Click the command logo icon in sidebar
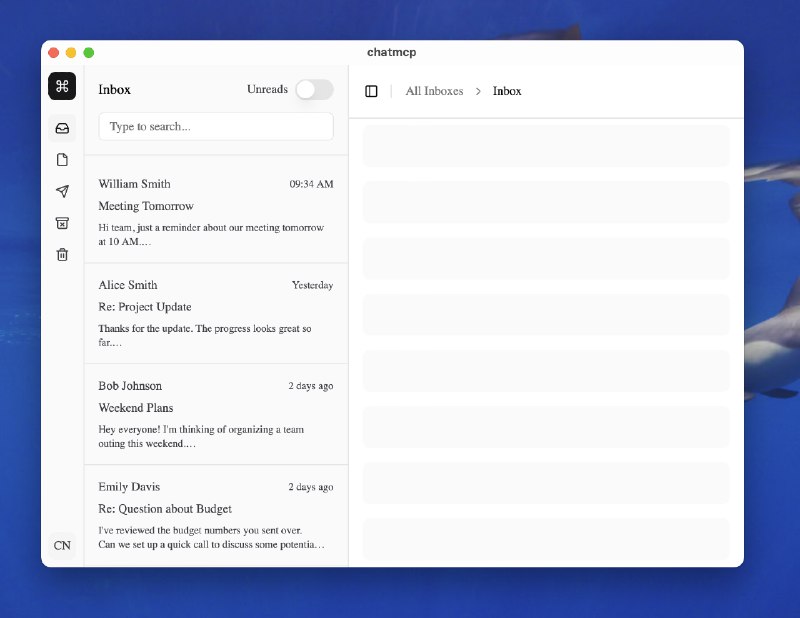 click(x=62, y=86)
